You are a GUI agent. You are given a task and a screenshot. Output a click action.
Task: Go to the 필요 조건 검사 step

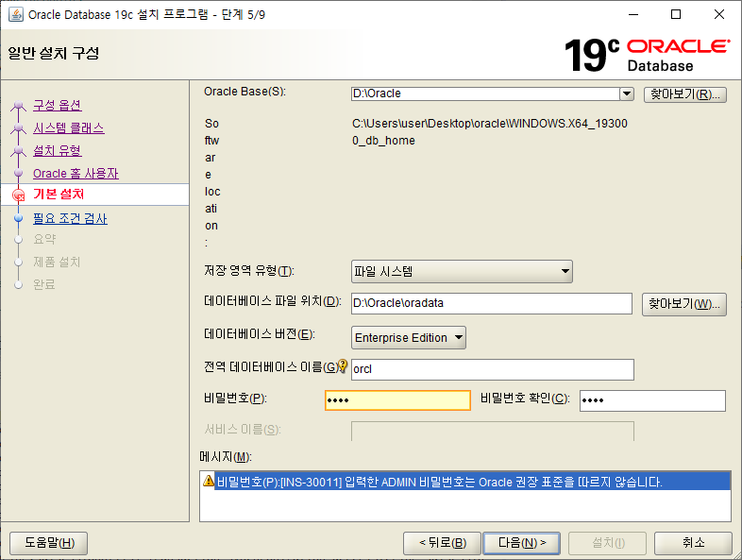click(x=70, y=218)
